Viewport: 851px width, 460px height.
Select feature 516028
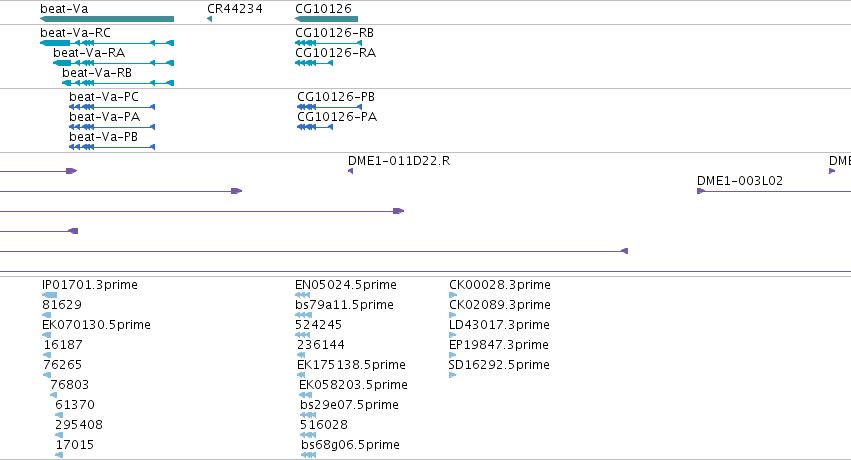(x=324, y=425)
